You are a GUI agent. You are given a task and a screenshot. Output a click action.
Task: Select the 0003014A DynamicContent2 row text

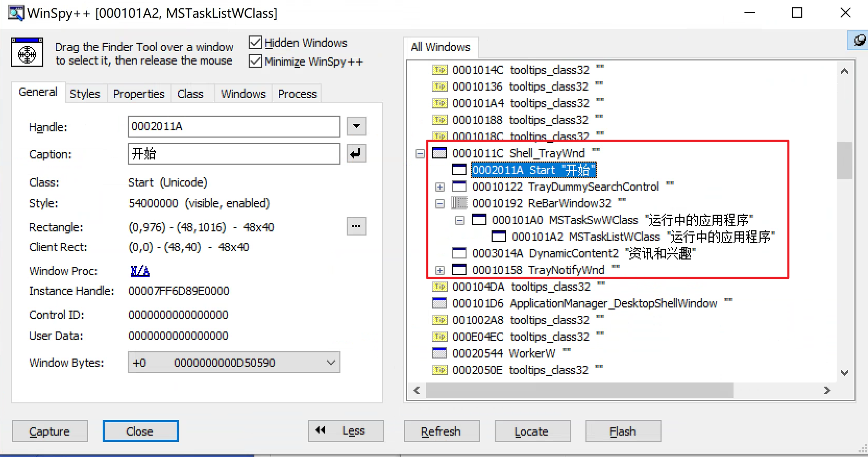pyautogui.click(x=584, y=253)
